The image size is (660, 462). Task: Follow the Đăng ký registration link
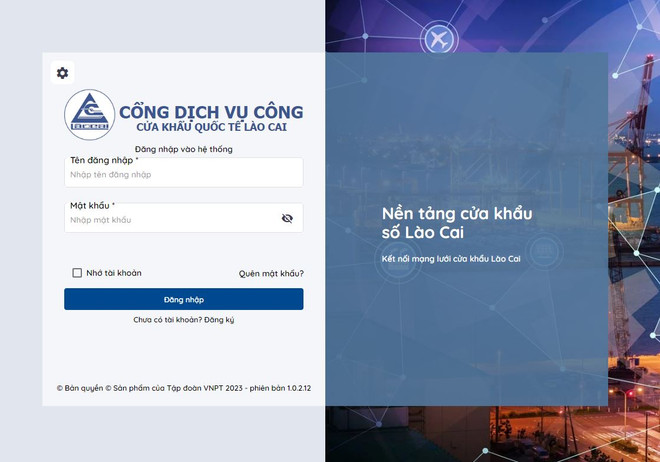(x=219, y=320)
